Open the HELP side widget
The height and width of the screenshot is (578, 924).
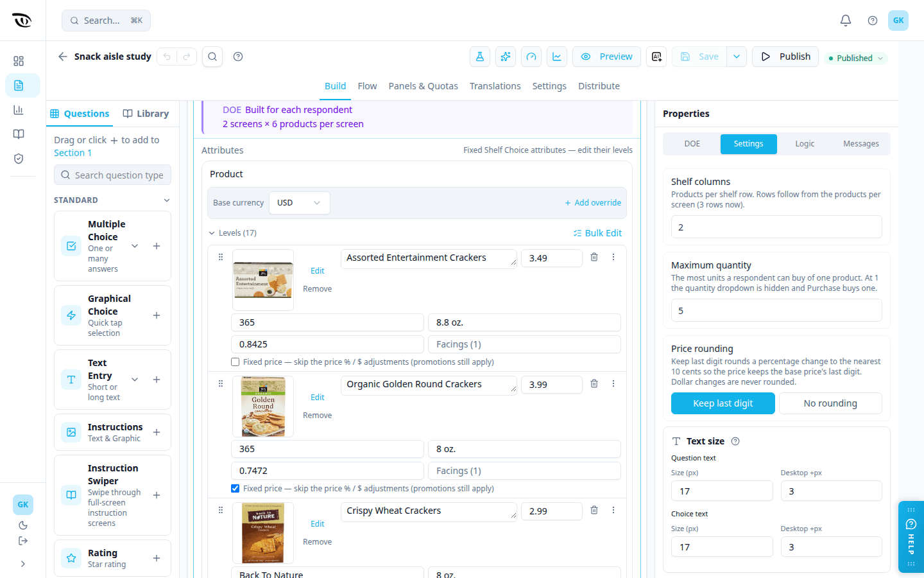pos(911,536)
